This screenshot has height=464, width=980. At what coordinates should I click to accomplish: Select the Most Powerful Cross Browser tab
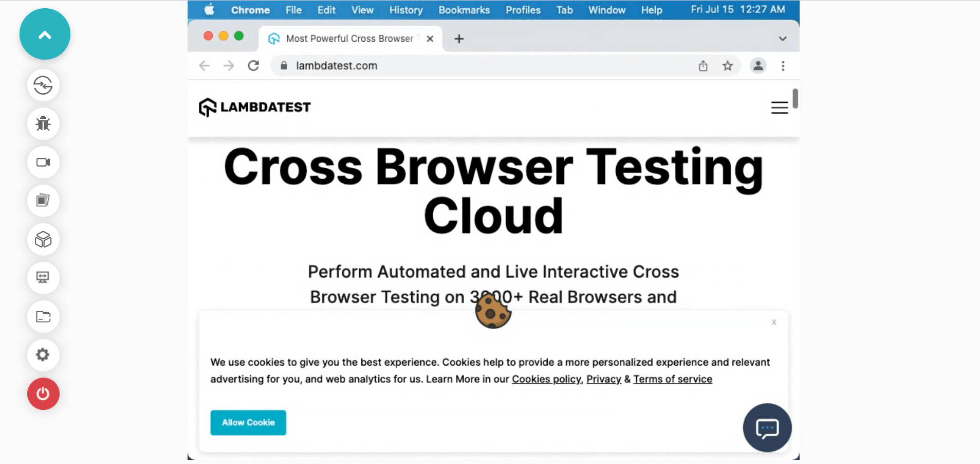point(350,39)
